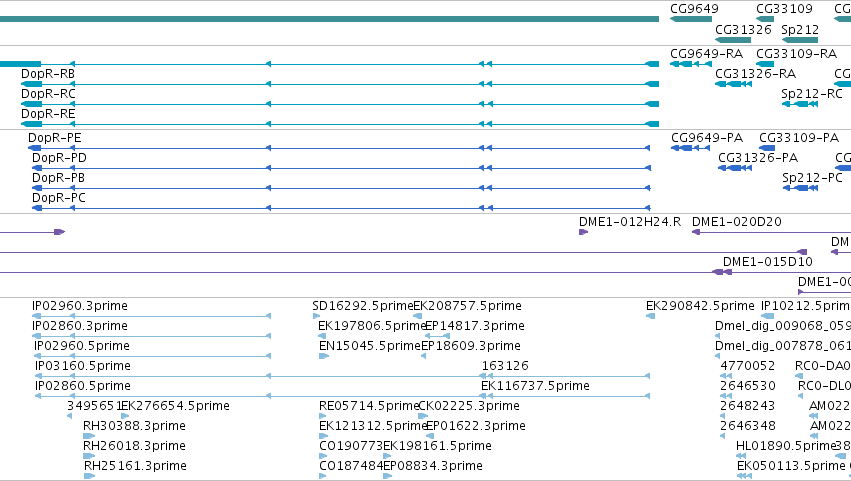Select the DME1-012H24.R clone feature
The image size is (851, 481).
click(583, 232)
